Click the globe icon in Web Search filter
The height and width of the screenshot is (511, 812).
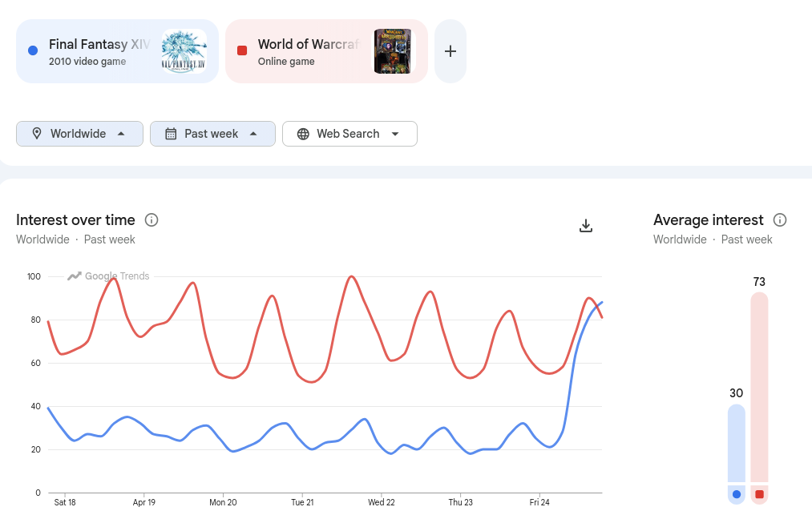click(x=303, y=134)
